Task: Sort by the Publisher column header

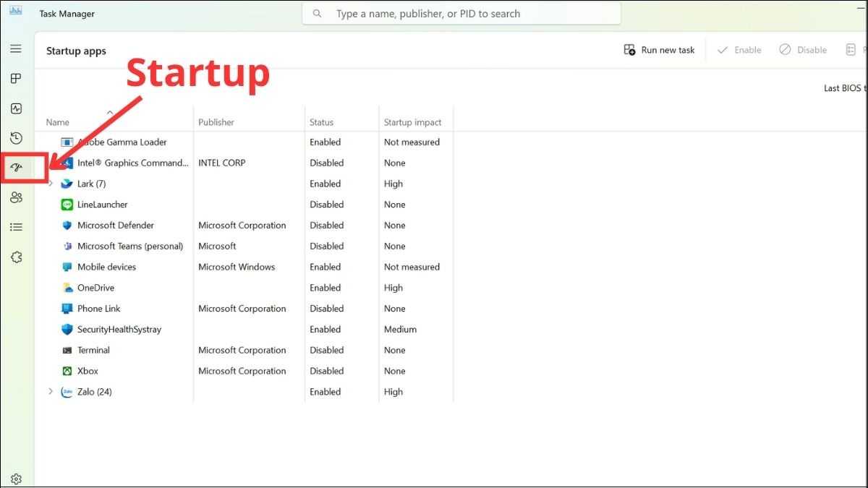Action: (x=216, y=122)
